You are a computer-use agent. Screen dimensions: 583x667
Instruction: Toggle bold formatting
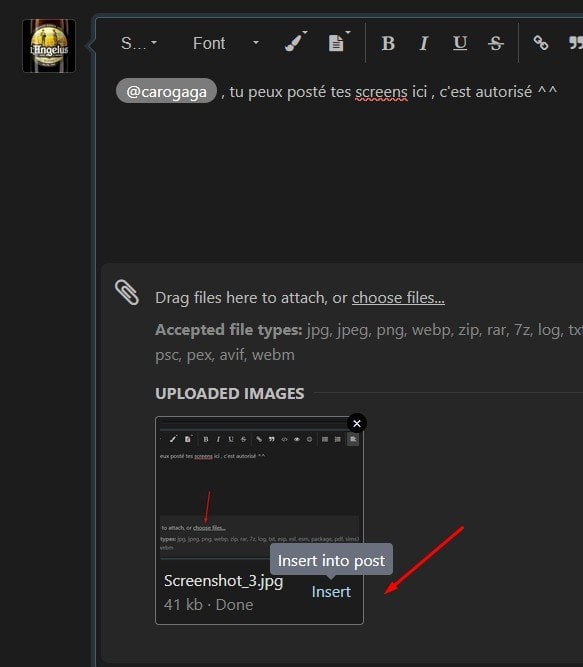click(x=388, y=43)
